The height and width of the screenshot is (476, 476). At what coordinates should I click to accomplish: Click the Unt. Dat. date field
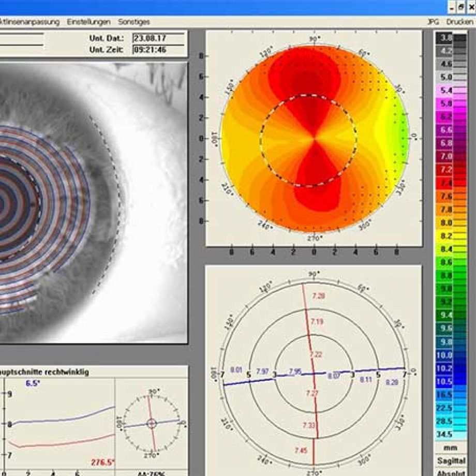click(158, 38)
